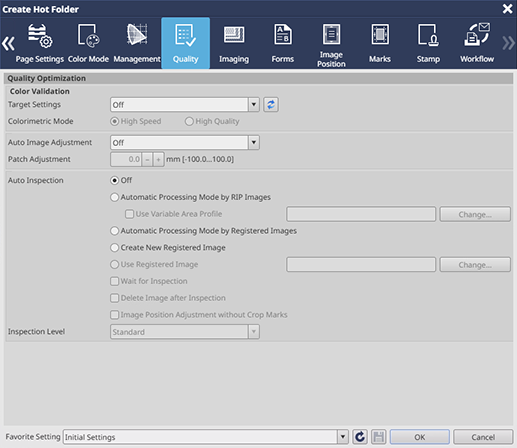Switch to the Management tab
Viewport: 517px width, 448px height.
[137, 43]
